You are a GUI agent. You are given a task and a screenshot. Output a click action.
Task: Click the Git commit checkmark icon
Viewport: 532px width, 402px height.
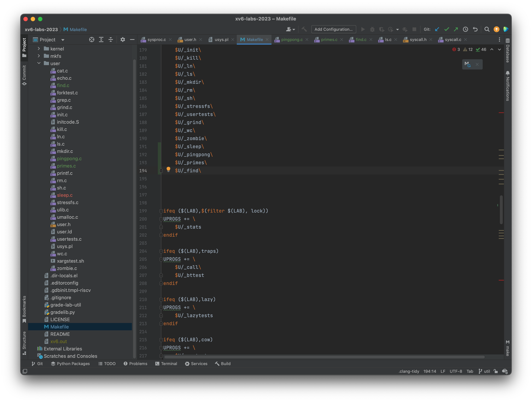(x=447, y=29)
